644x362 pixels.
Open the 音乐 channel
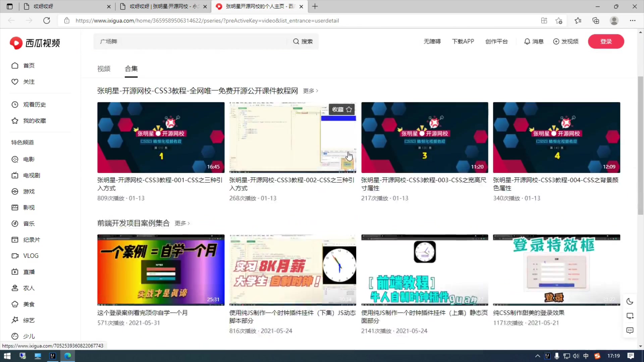click(x=23, y=224)
